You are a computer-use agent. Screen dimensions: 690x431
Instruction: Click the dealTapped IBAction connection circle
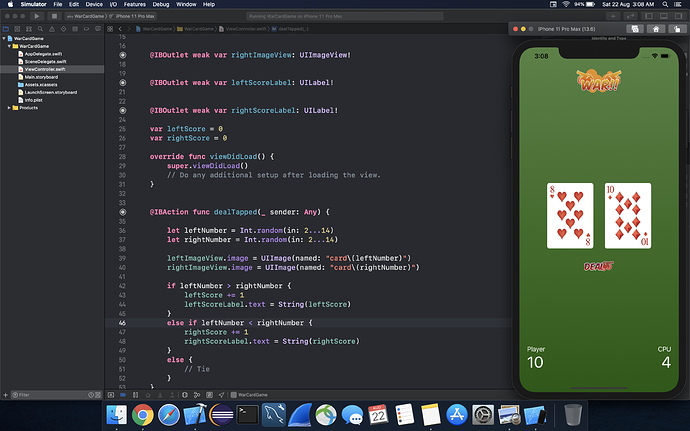(123, 212)
